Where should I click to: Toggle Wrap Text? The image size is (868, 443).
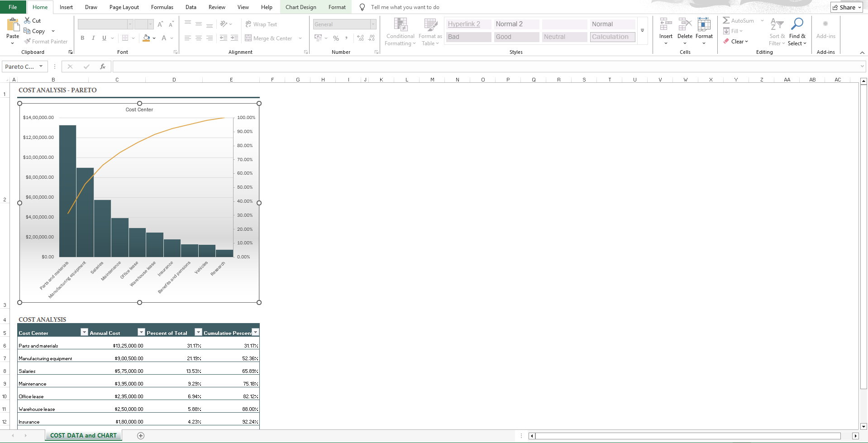[x=261, y=24]
